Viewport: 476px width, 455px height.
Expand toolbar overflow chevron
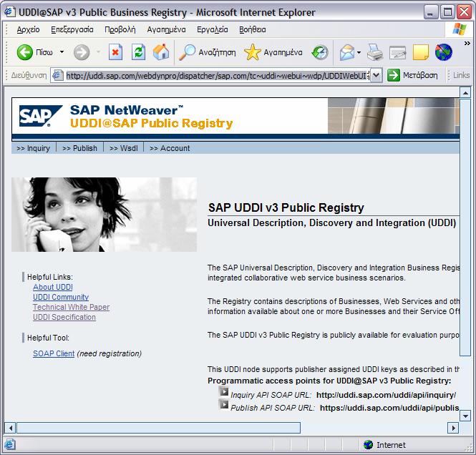(x=467, y=44)
